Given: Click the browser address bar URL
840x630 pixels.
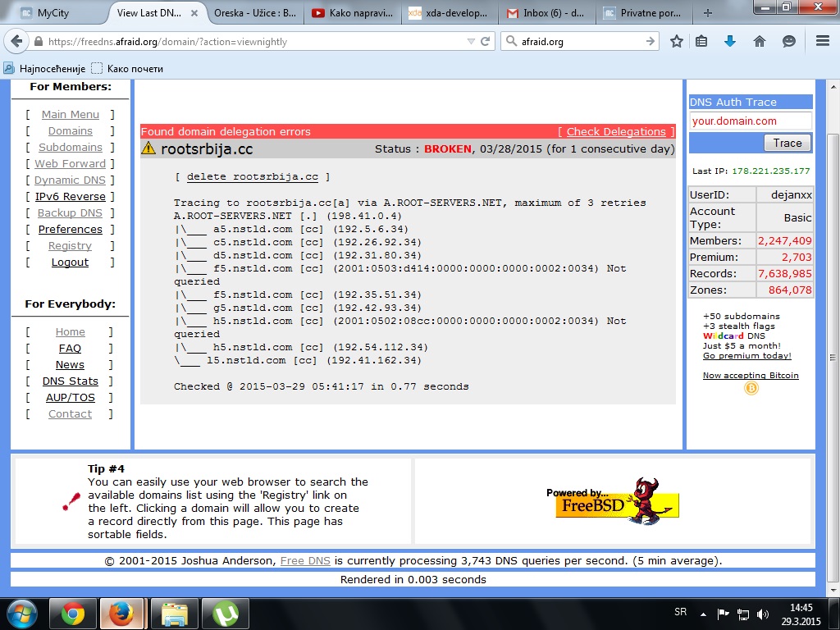Looking at the screenshot, I should (x=254, y=41).
